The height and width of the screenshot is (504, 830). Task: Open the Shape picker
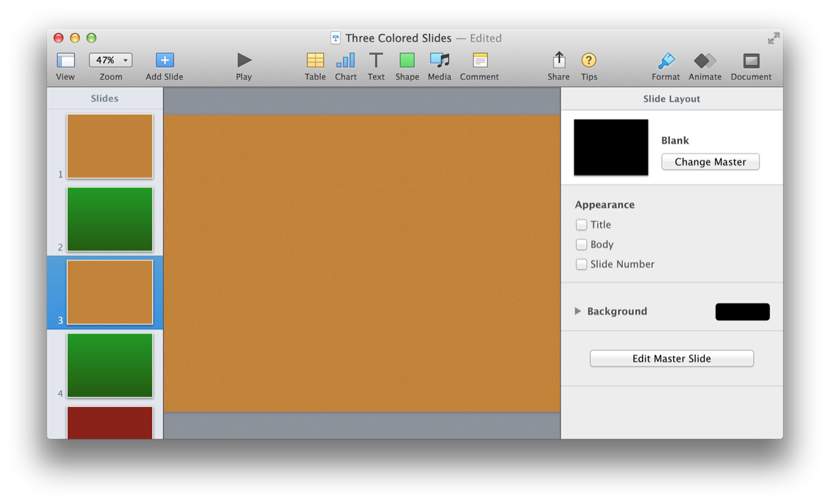pos(407,61)
